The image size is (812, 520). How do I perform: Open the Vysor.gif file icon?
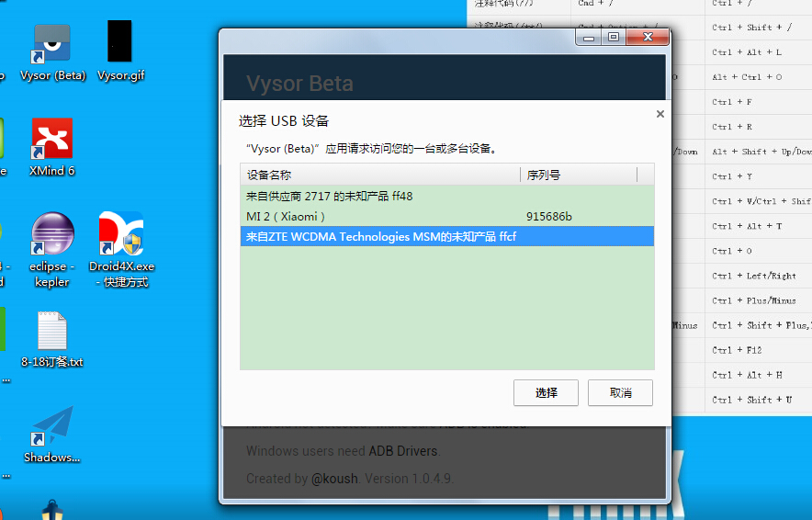coord(120,44)
